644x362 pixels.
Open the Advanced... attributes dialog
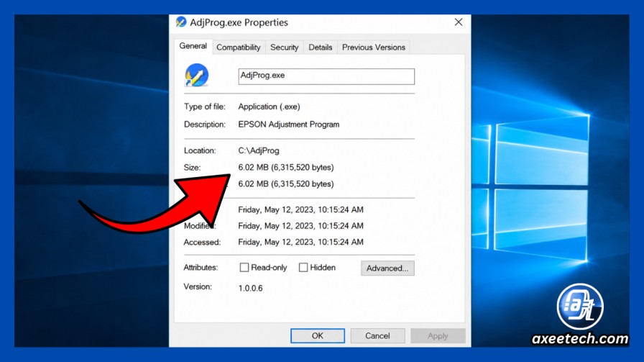click(387, 268)
